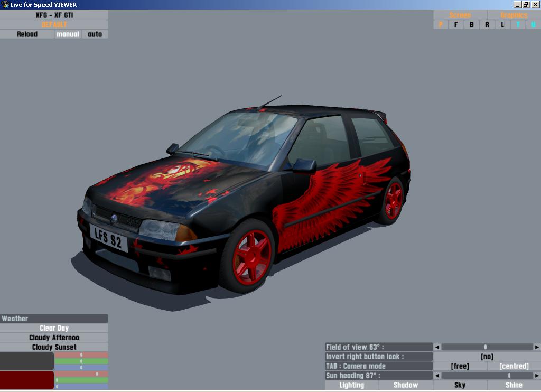Click the TAB : Camera mode label
Image resolution: width=541 pixels, height=392 pixels.
click(379, 366)
